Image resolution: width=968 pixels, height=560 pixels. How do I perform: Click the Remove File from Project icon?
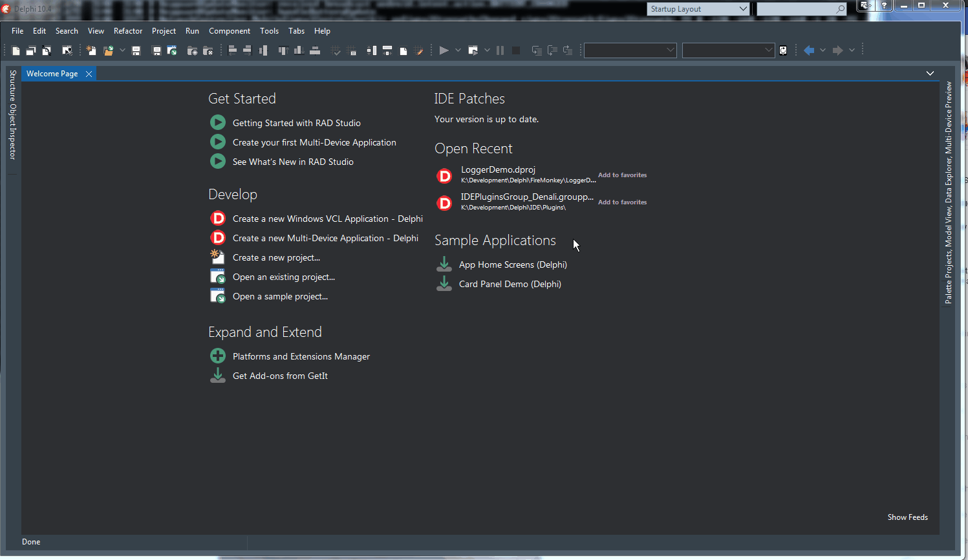click(208, 50)
